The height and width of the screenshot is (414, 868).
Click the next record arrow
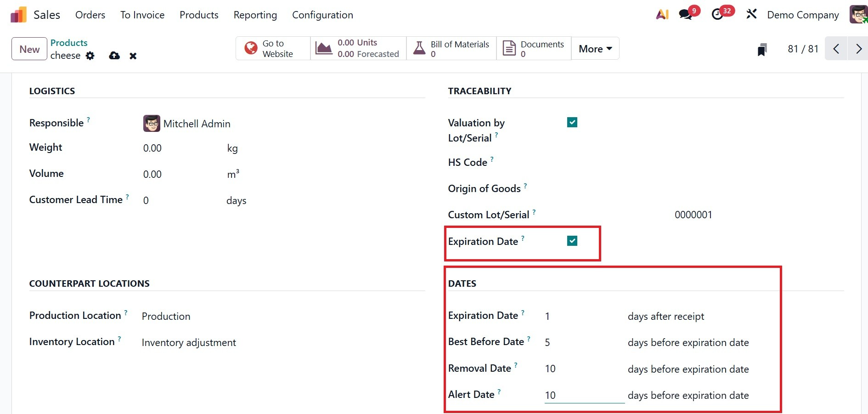click(858, 49)
